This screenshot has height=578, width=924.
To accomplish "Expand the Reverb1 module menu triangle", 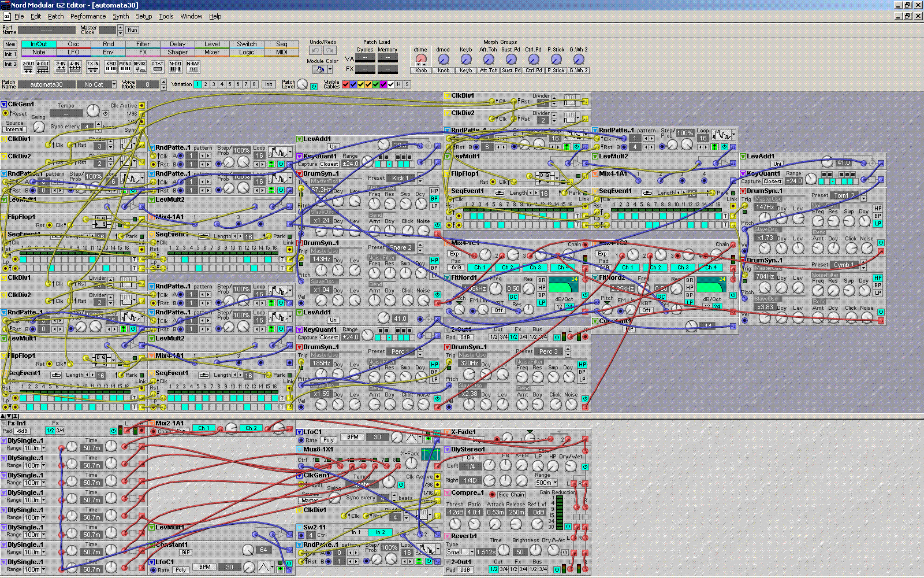I will click(x=448, y=536).
